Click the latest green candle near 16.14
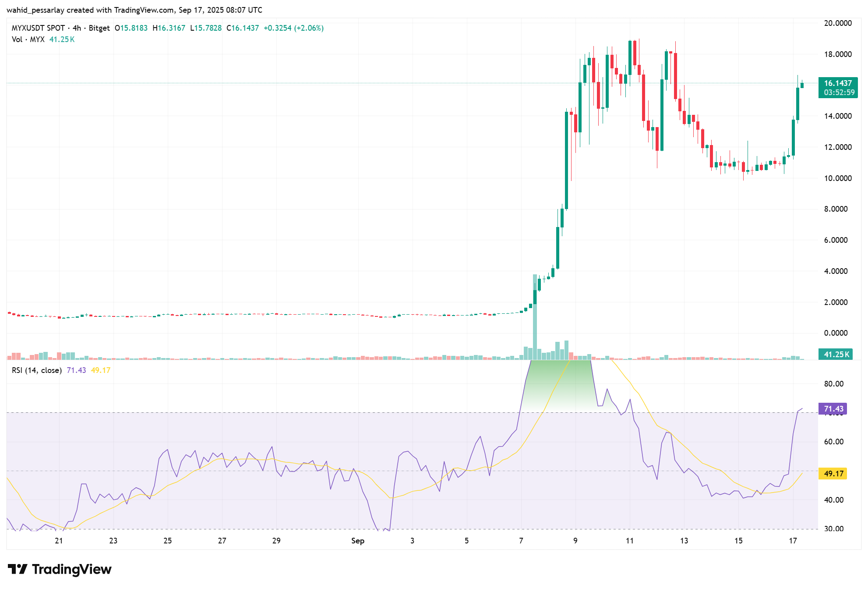 click(802, 85)
